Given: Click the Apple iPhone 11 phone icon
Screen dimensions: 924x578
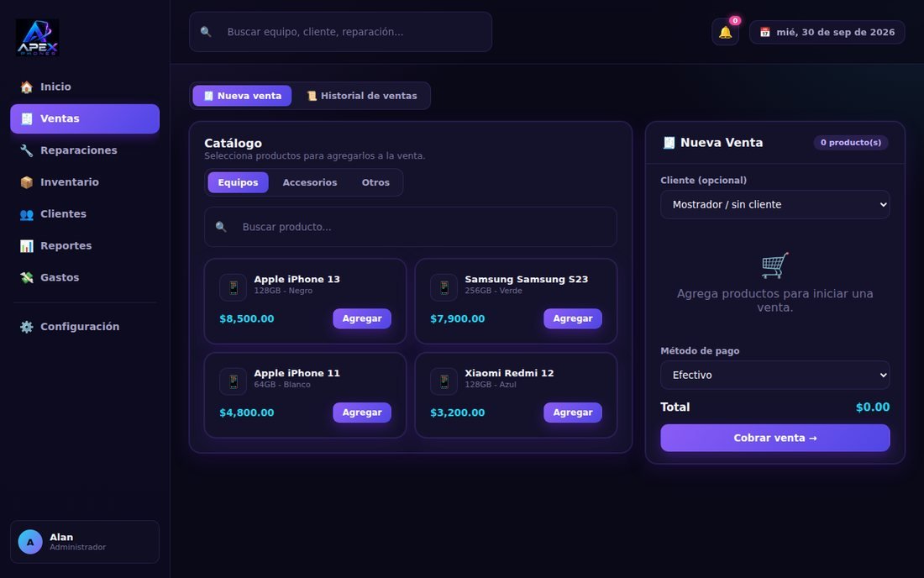Looking at the screenshot, I should (234, 381).
